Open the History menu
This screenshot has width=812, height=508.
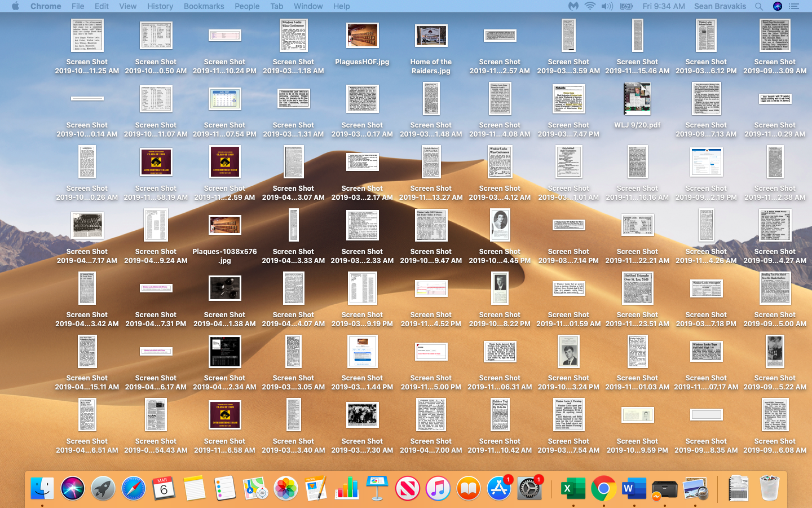160,6
